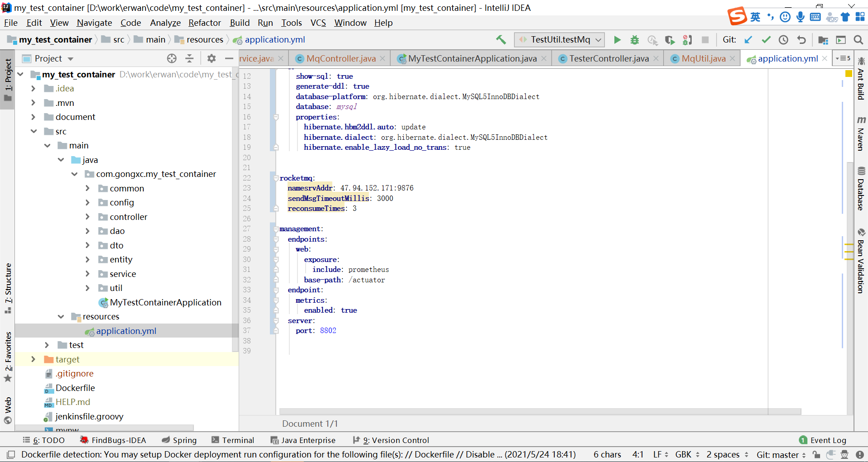Change LF line separator in status bar
This screenshot has width=868, height=462.
(660, 454)
